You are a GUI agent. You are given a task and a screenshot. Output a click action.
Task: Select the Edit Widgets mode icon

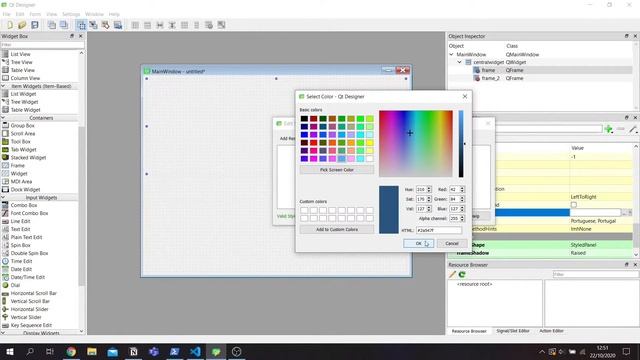tap(81, 25)
